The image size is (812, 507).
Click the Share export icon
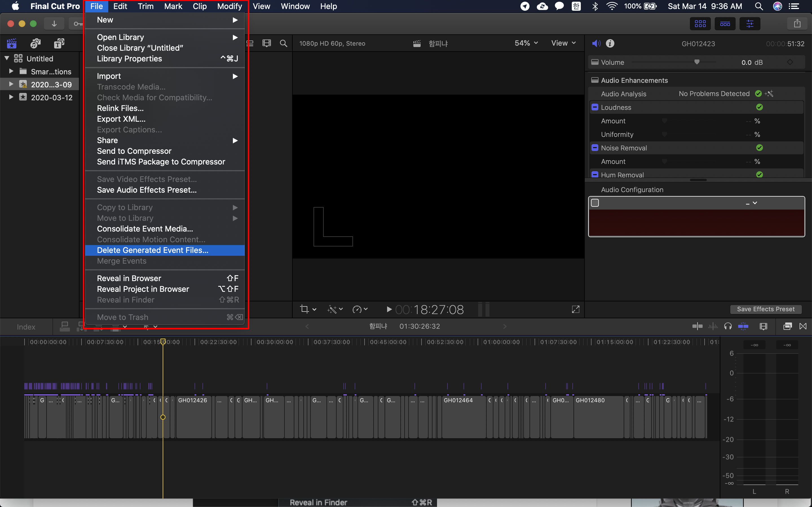[797, 23]
